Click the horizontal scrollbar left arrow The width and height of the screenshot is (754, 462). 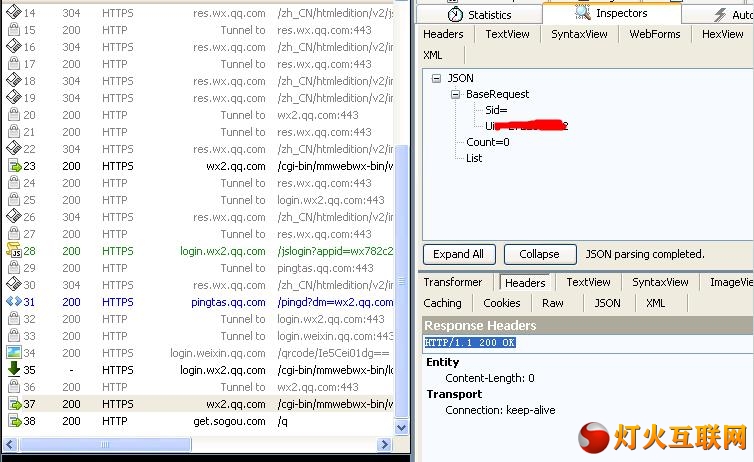pyautogui.click(x=10, y=444)
